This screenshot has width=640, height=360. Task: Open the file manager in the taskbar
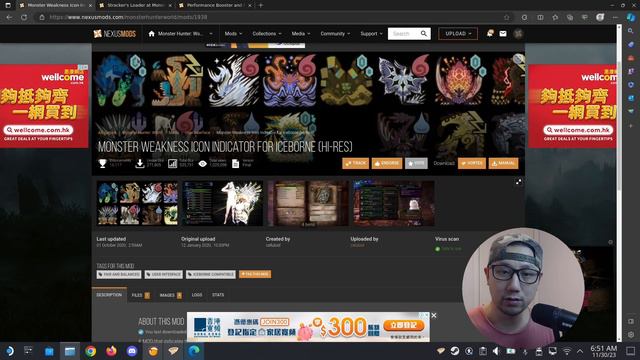(70, 351)
